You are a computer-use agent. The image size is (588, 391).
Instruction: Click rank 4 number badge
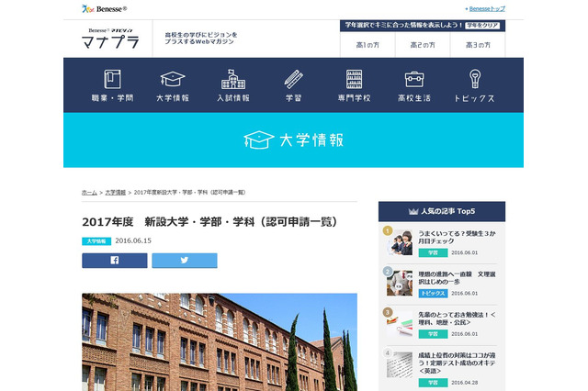(x=388, y=352)
